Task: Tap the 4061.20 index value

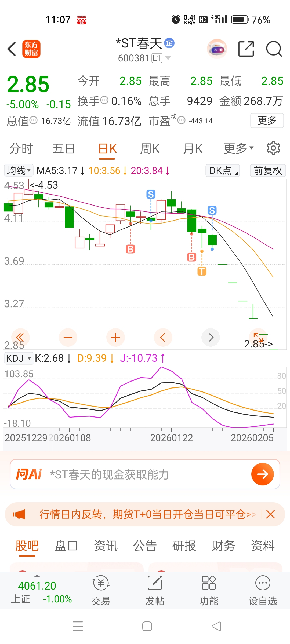Action: point(37,586)
